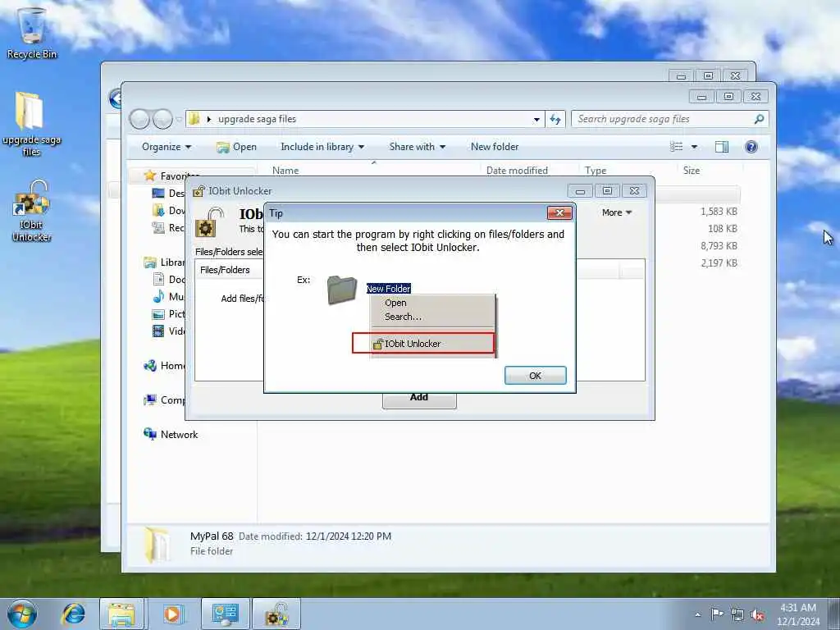Sort by the Name column header
This screenshot has width=840, height=630.
tap(285, 171)
